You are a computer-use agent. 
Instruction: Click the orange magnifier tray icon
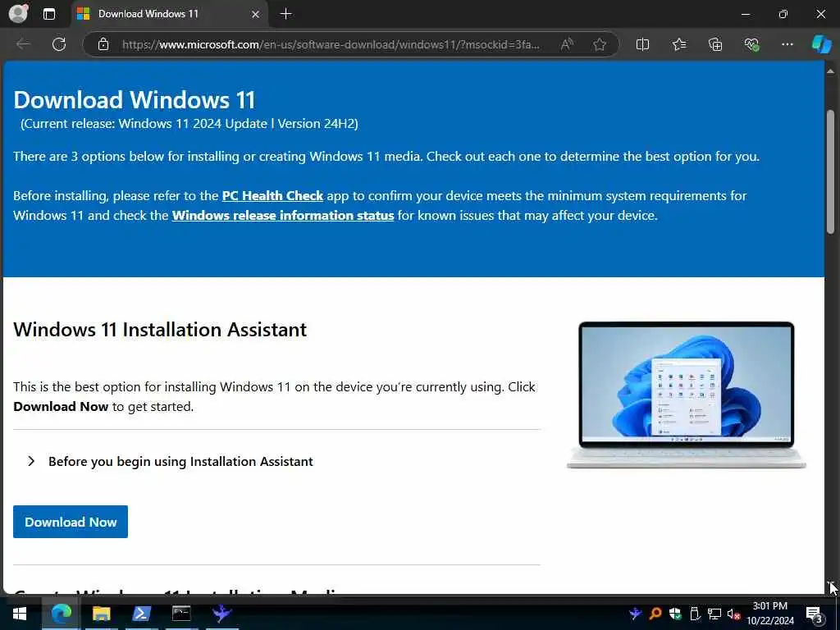[x=655, y=614]
